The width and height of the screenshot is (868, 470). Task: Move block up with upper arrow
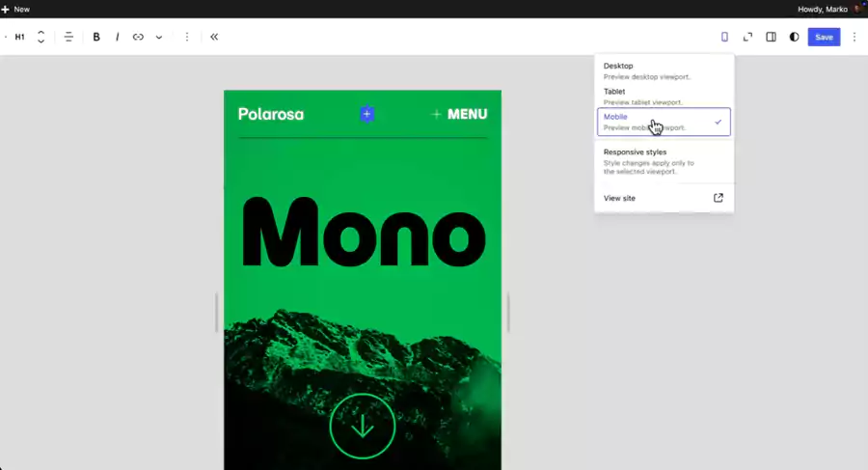(41, 33)
